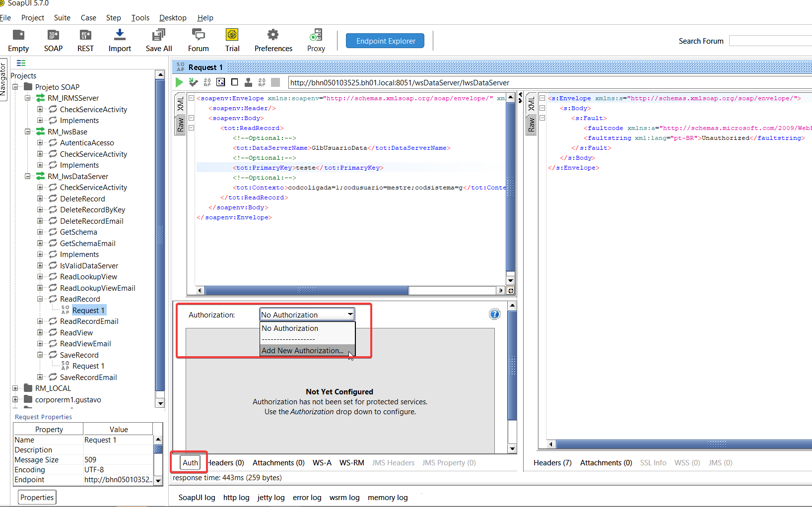812x507 pixels.
Task: Select Request 1 under SaveRecord
Action: pyautogui.click(x=88, y=366)
